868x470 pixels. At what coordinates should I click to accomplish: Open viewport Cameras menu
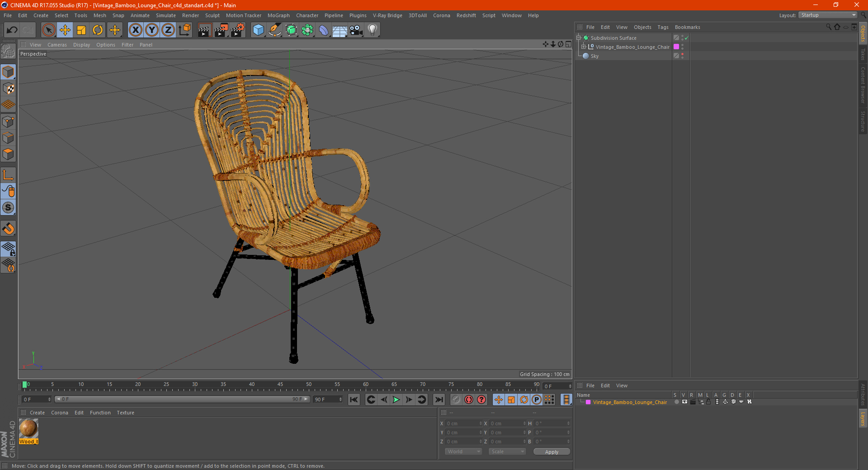57,45
